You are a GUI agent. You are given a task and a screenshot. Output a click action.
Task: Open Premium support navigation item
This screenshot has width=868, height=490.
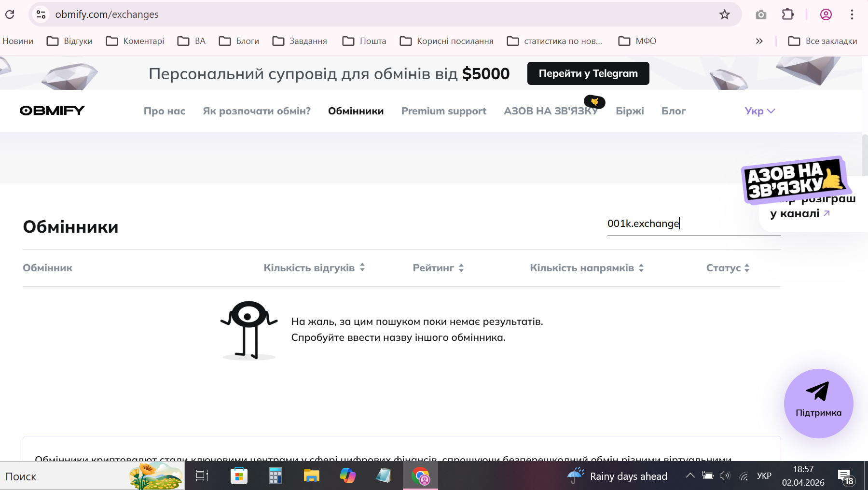click(444, 111)
